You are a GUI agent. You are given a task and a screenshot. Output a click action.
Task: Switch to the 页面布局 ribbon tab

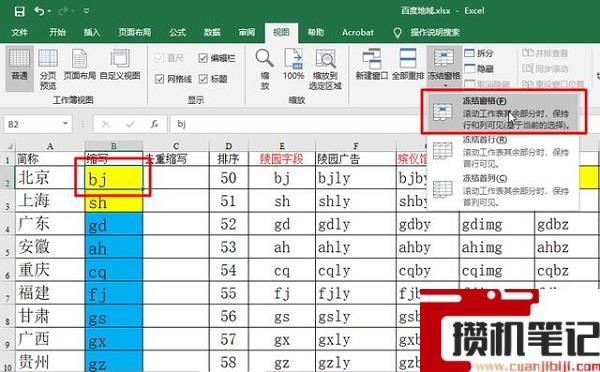click(134, 33)
